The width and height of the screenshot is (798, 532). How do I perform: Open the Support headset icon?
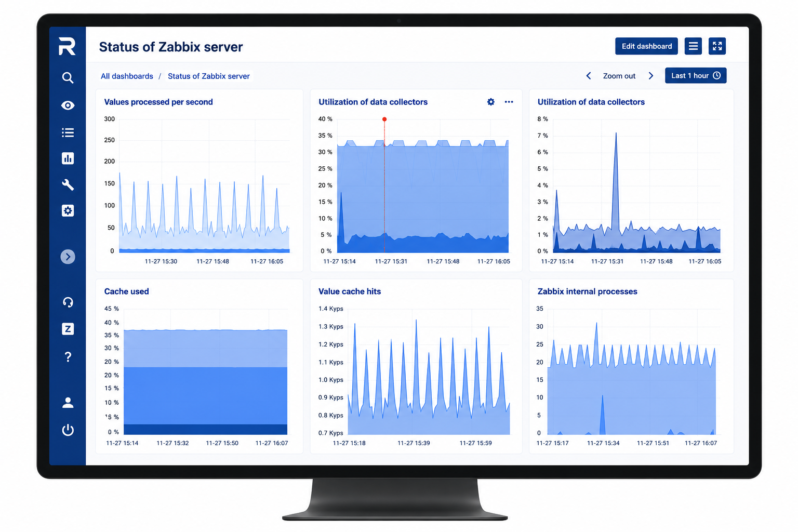(68, 302)
